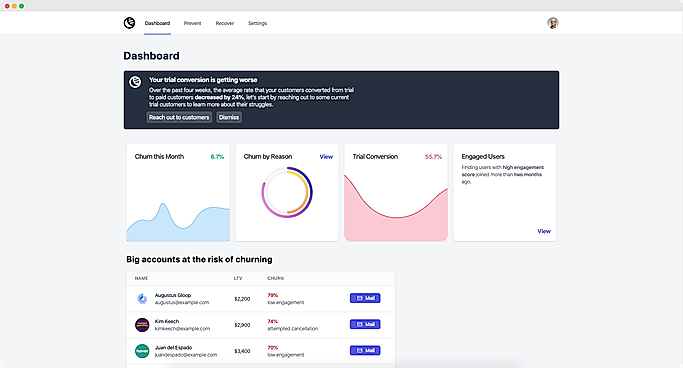Open the user profile avatar

553,23
